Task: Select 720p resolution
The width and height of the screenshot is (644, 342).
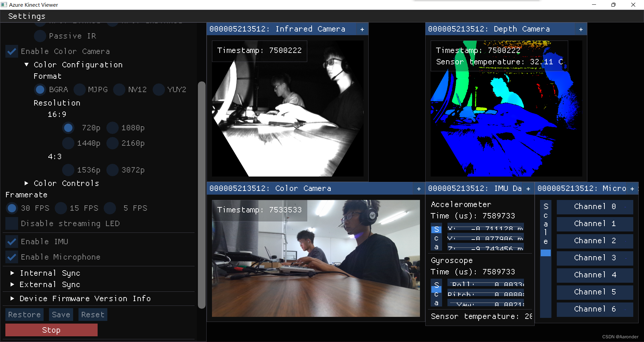Action: tap(68, 128)
